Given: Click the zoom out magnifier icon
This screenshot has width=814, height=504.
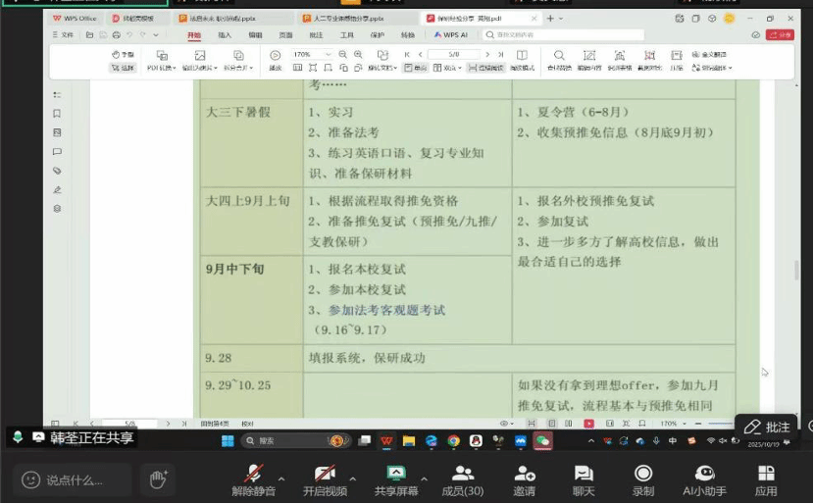Looking at the screenshot, I should pyautogui.click(x=342, y=55).
